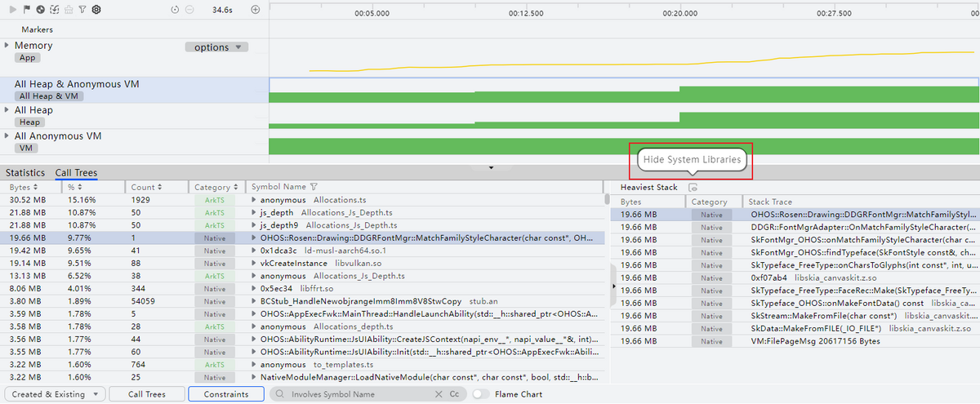Switch to the Statistics tab
This screenshot has height=404, width=980.
[25, 173]
